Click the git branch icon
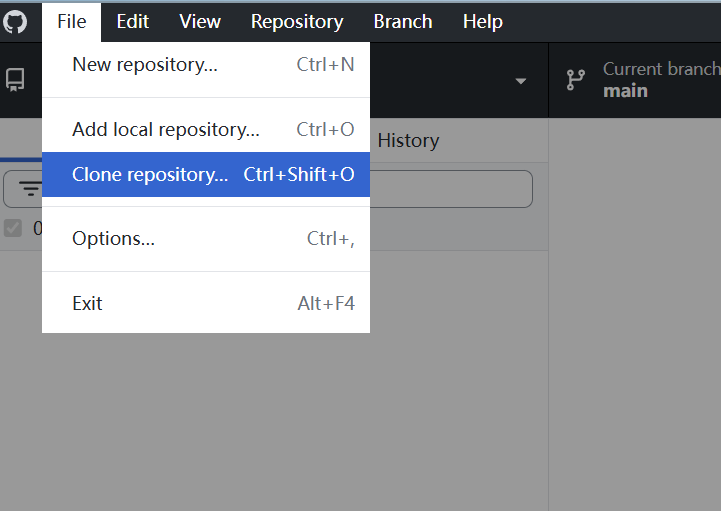This screenshot has height=511, width=721. (576, 80)
